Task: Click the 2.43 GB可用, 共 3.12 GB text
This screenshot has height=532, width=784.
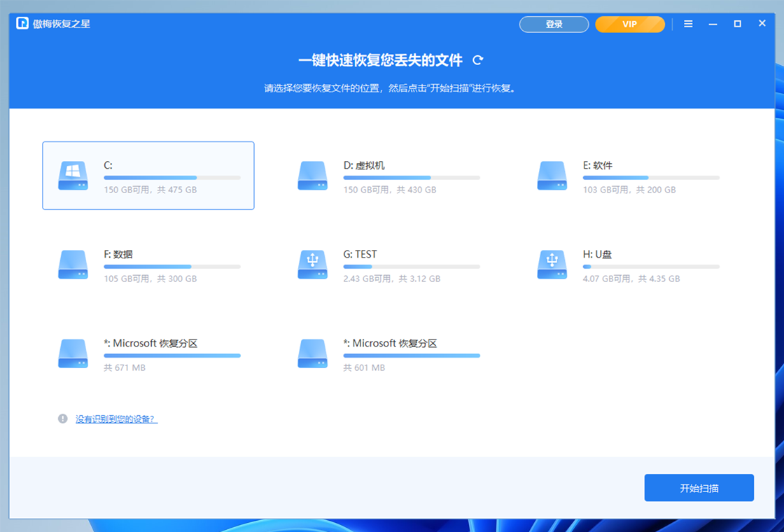Action: pyautogui.click(x=391, y=279)
